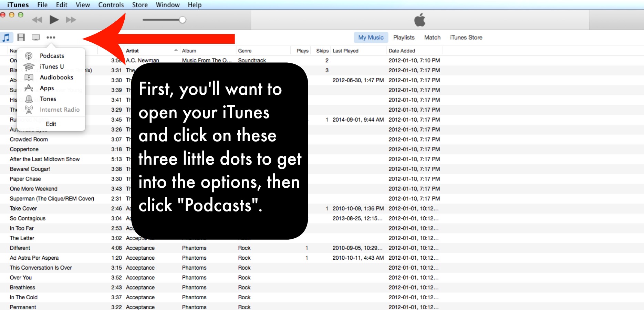Select the My Music tab
The height and width of the screenshot is (310, 644).
371,37
